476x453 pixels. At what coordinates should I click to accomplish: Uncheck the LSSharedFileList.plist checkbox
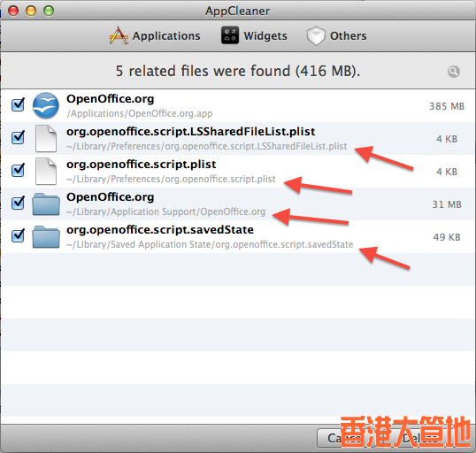point(18,137)
